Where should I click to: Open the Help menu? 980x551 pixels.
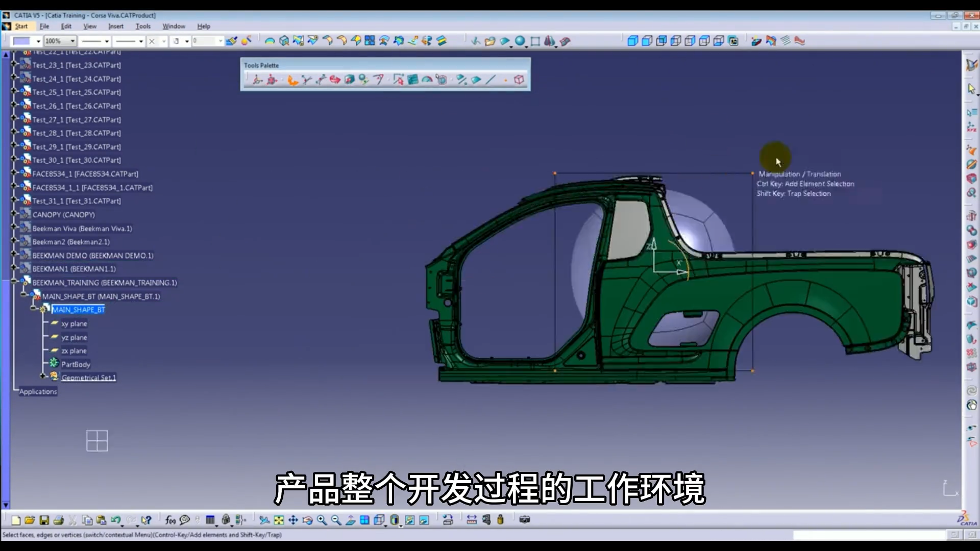click(x=204, y=26)
